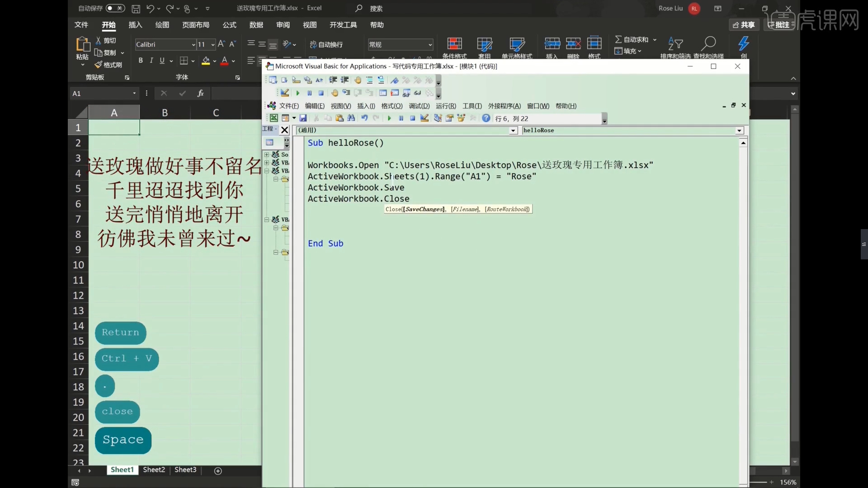
Task: Save the VBA project with floppy icon
Action: (303, 118)
